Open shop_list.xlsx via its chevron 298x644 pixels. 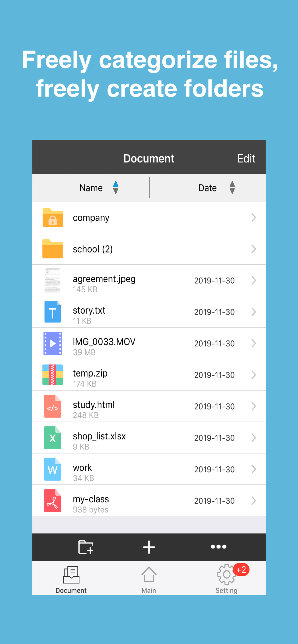pyautogui.click(x=254, y=438)
